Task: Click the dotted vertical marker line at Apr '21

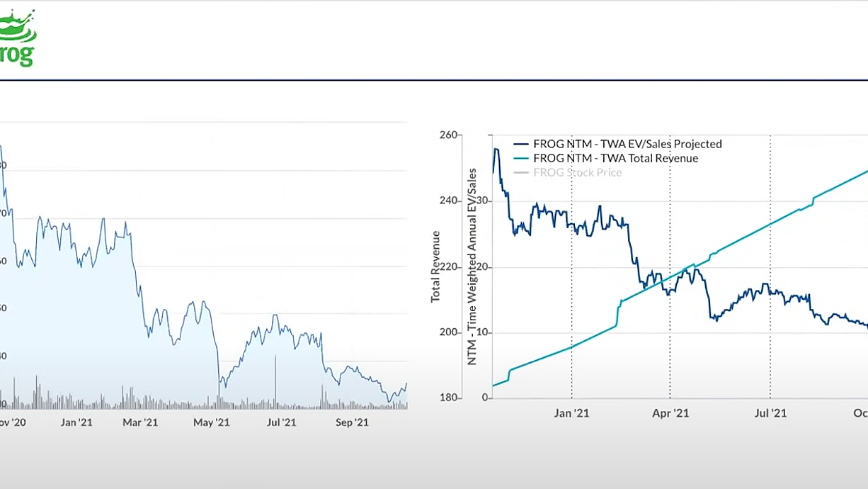Action: point(670,266)
